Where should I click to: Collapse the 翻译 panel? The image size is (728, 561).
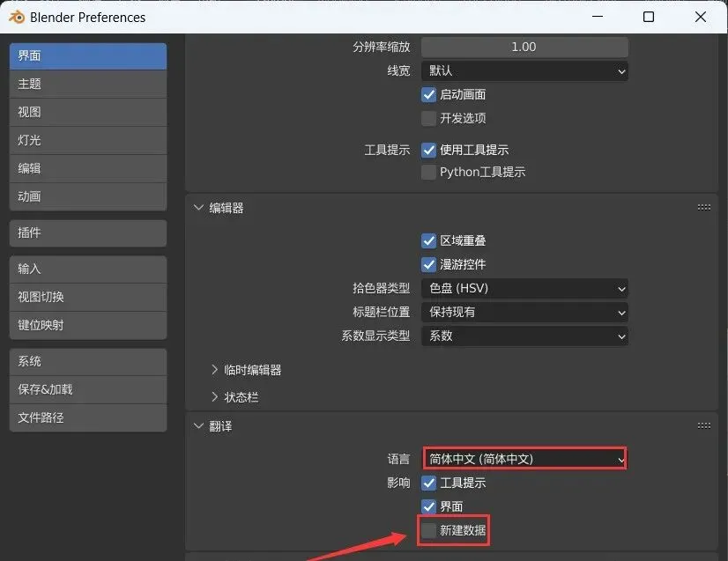(x=198, y=425)
